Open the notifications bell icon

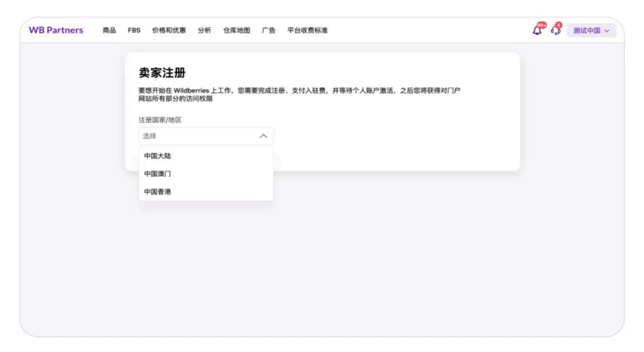coord(537,31)
